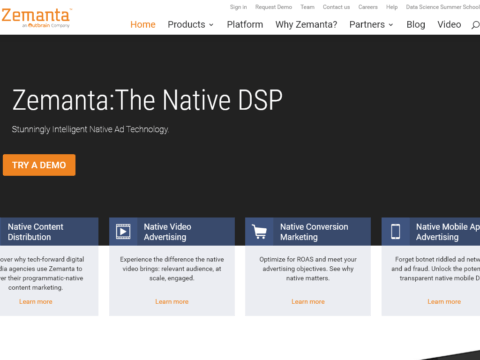Open the Video menu item
Image resolution: width=480 pixels, height=360 pixels.
pyautogui.click(x=449, y=25)
